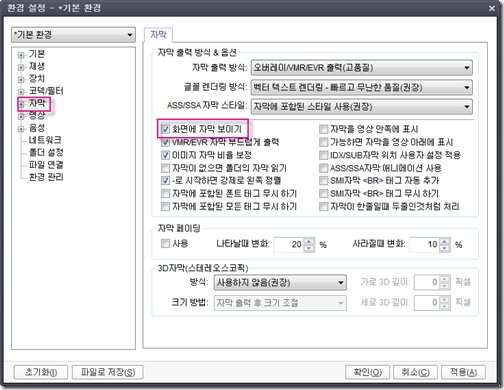Toggle 이미지 자막 비율 보정 checkbox

pyautogui.click(x=165, y=155)
